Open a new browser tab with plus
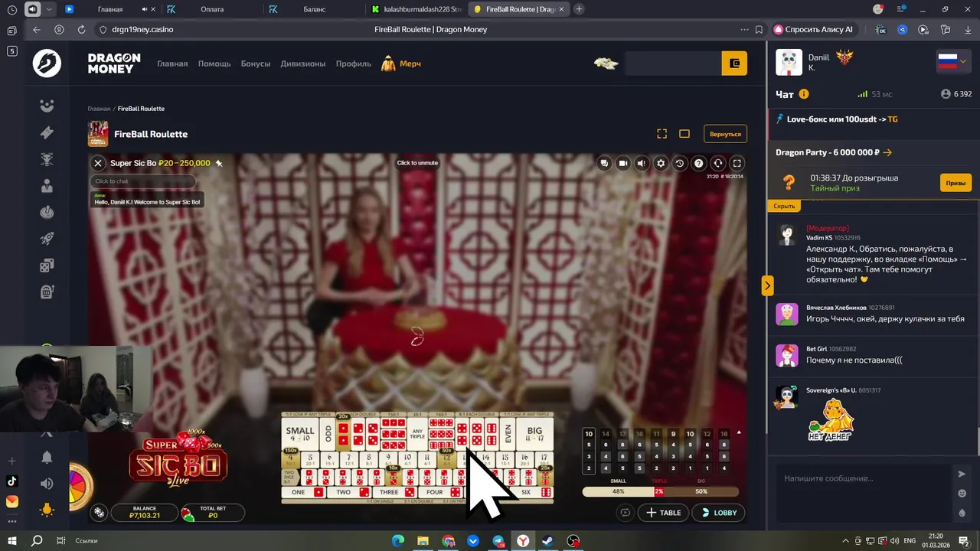This screenshot has height=551, width=980. [579, 9]
